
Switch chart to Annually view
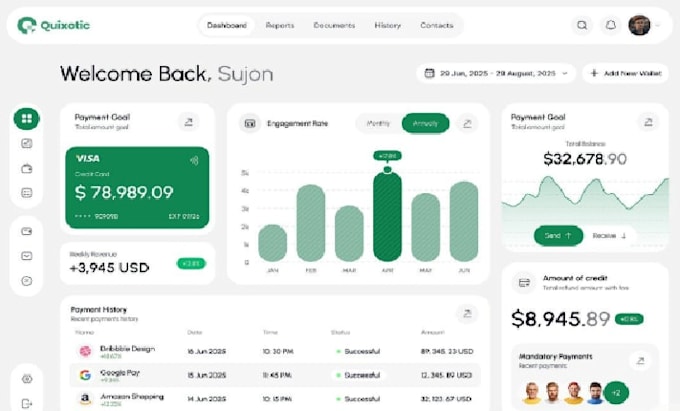coord(425,124)
